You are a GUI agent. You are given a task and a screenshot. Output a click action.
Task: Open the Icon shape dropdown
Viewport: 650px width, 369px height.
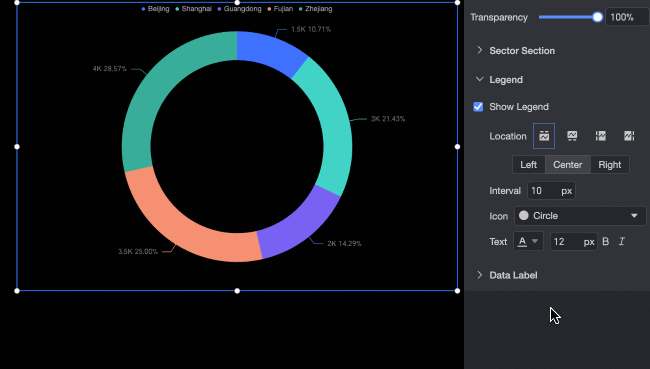click(x=580, y=216)
